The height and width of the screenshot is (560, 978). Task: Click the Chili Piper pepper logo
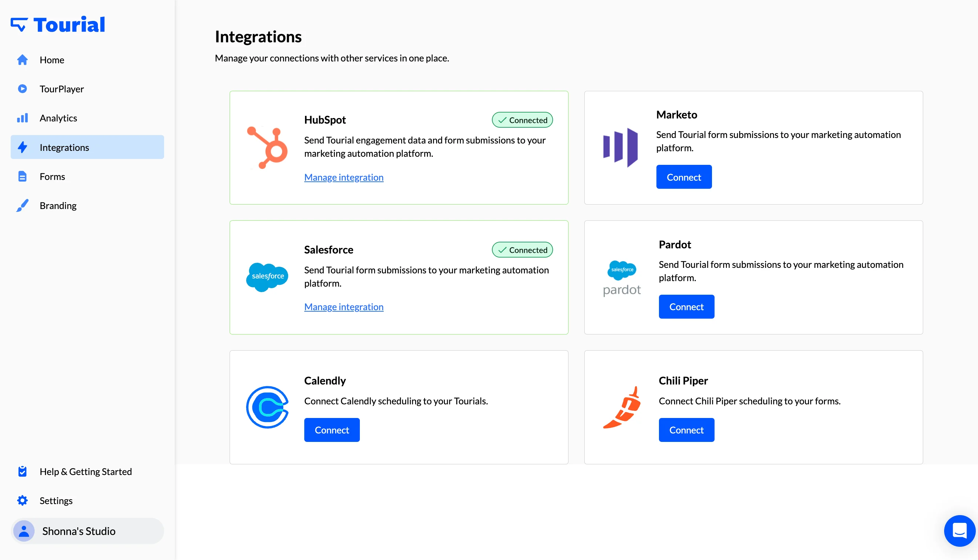pyautogui.click(x=622, y=407)
